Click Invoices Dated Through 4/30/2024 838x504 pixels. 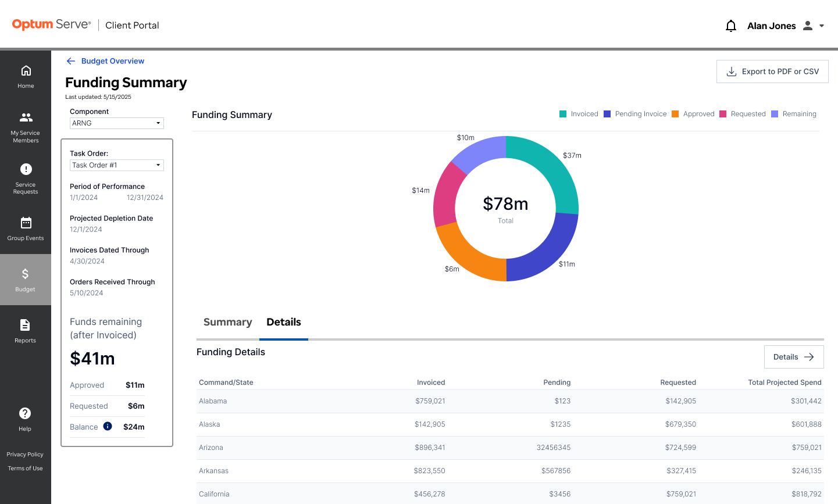(87, 262)
